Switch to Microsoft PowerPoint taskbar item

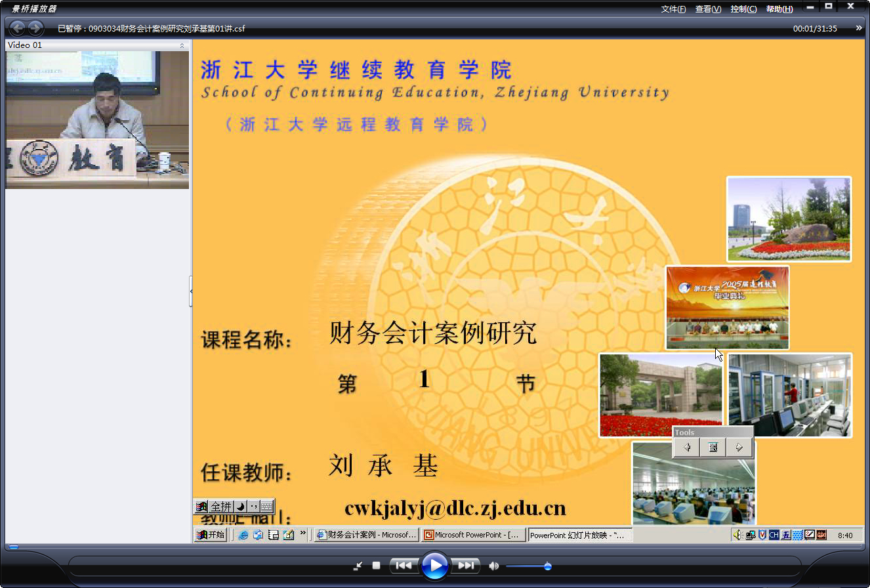(474, 535)
